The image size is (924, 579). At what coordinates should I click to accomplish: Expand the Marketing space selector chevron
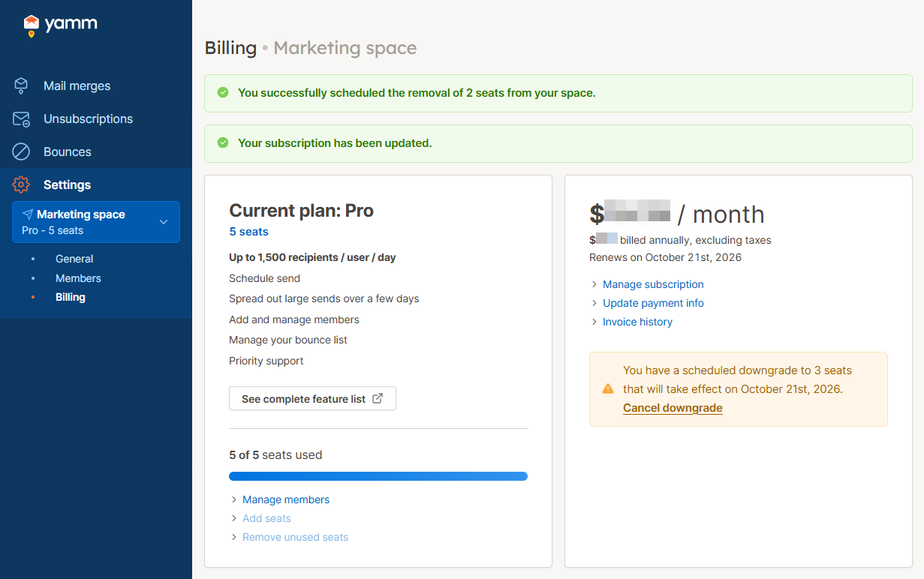tap(164, 222)
